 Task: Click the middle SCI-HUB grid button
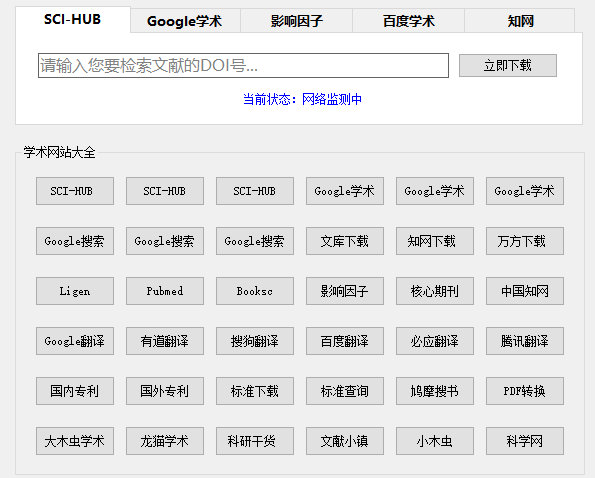pos(165,191)
